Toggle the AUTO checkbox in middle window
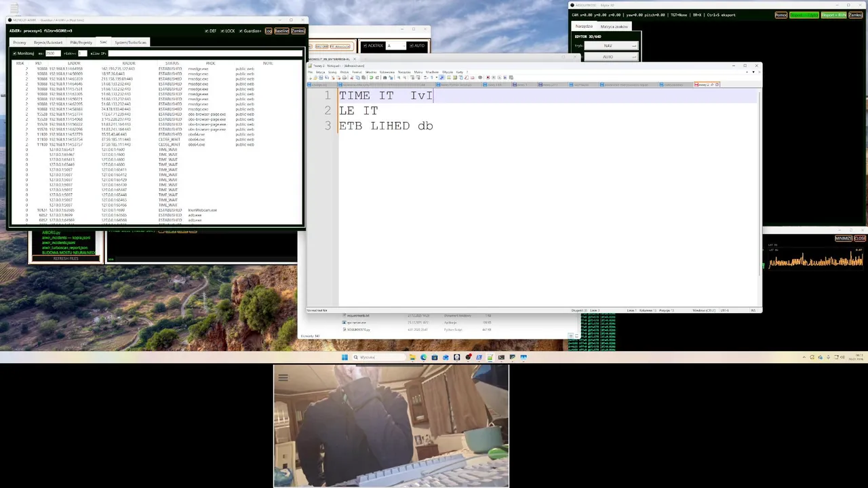 pos(411,45)
